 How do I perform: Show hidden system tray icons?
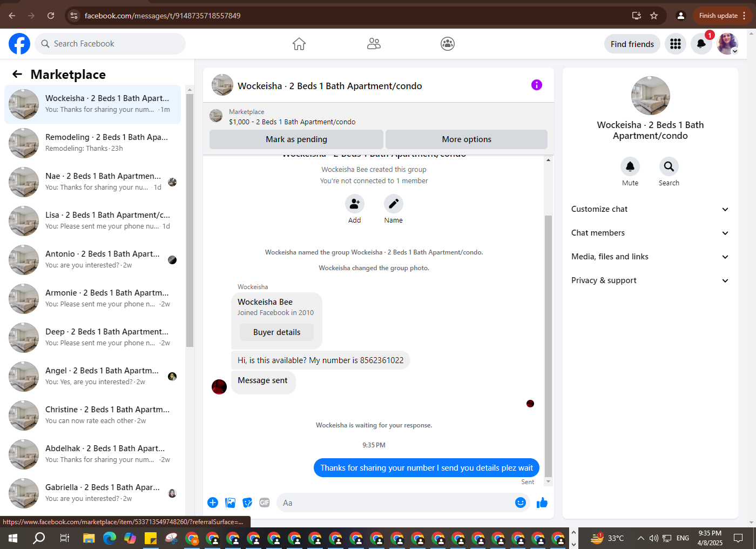click(640, 538)
